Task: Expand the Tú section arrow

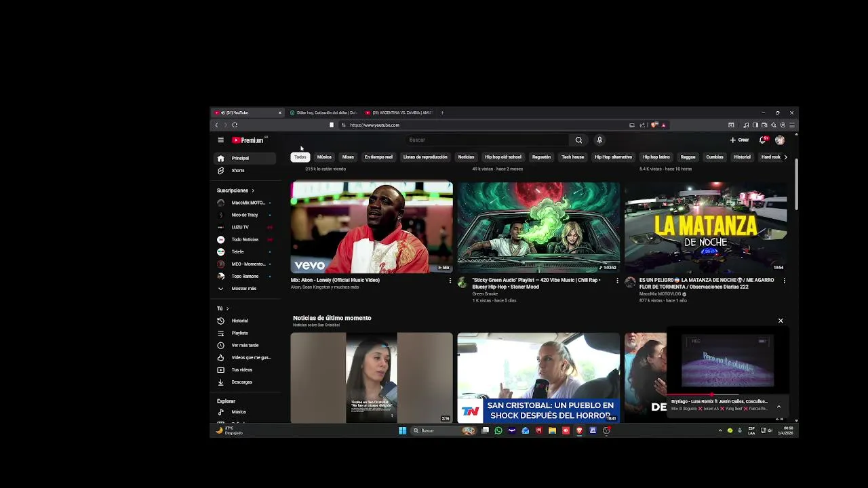Action: (227, 308)
